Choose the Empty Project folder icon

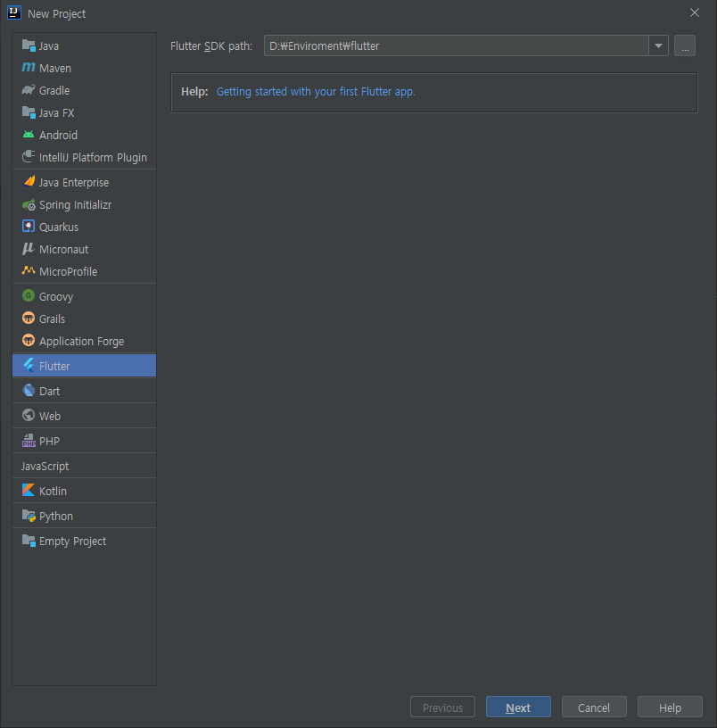pyautogui.click(x=29, y=541)
